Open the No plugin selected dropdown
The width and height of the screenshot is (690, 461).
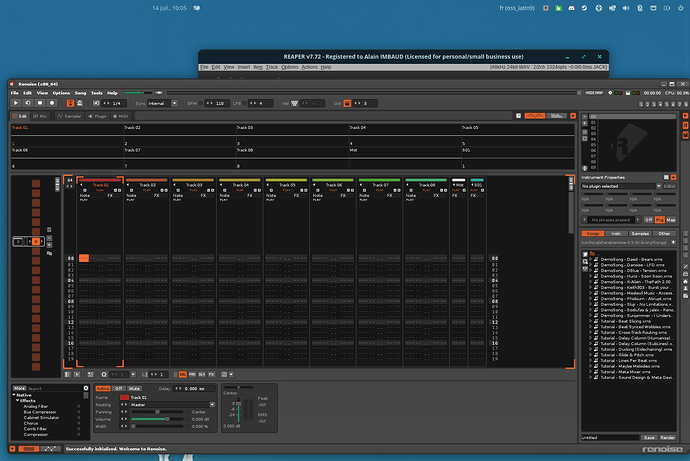pos(621,186)
